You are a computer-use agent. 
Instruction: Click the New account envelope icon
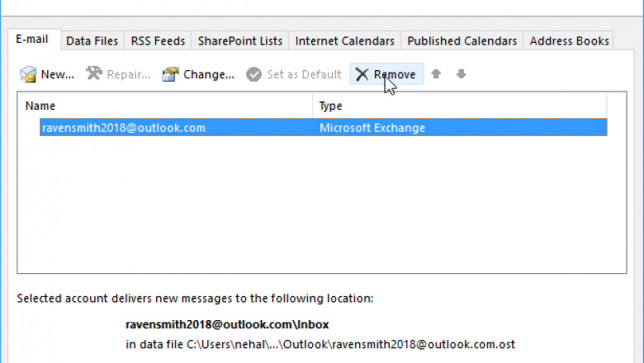coord(28,74)
